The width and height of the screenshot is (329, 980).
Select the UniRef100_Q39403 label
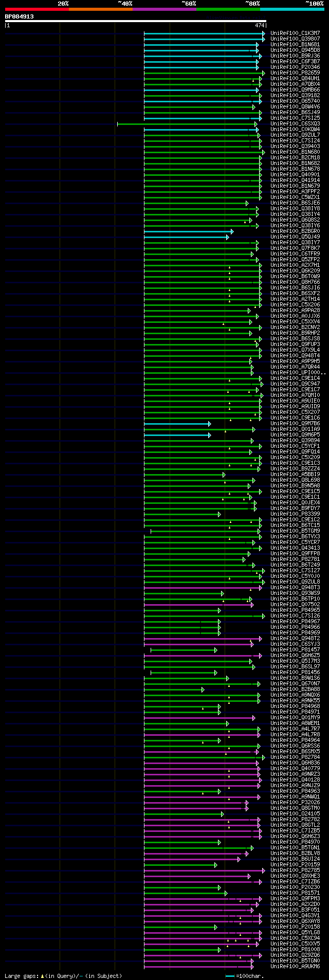[x=295, y=146]
